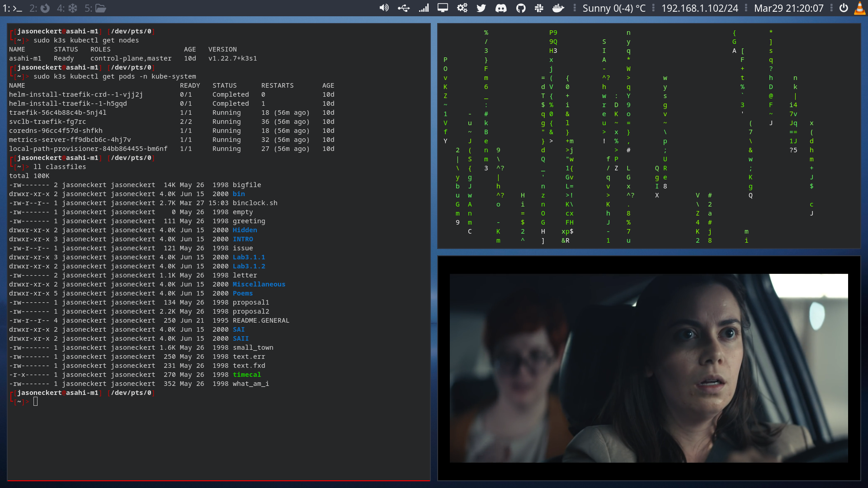Screen dimensions: 868x488
Task: Click pod 'metrics-server-ff9dbcb6c-4hj7v'
Action: (70, 140)
